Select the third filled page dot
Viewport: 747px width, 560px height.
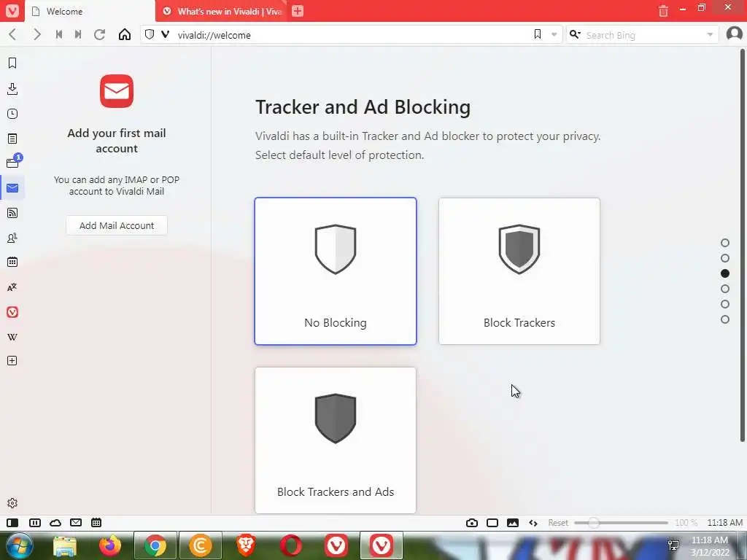(725, 273)
